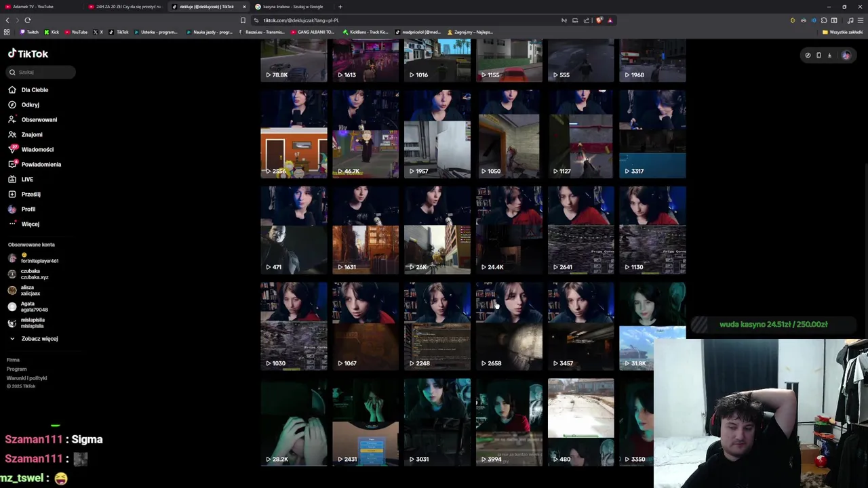
Task: Switch to 24H ZA 20 ZŁ YouTube tab
Action: pyautogui.click(x=125, y=7)
